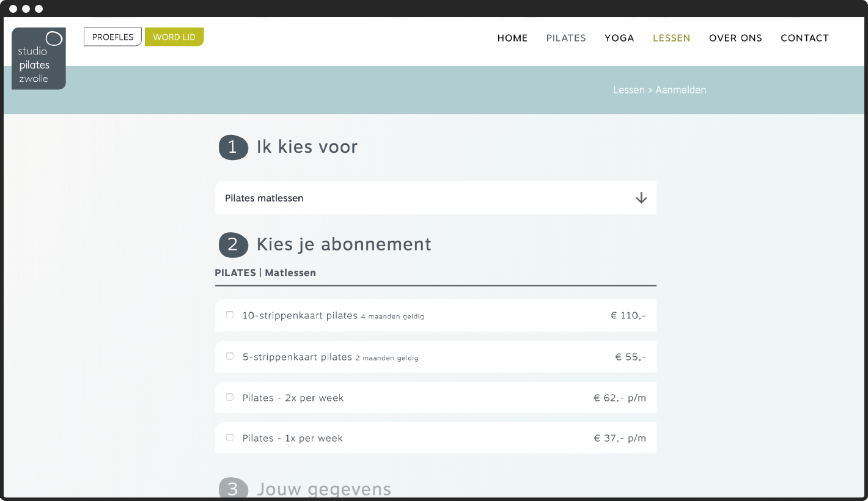Click the Aanmelden breadcrumb link
The width and height of the screenshot is (868, 501).
(x=681, y=90)
